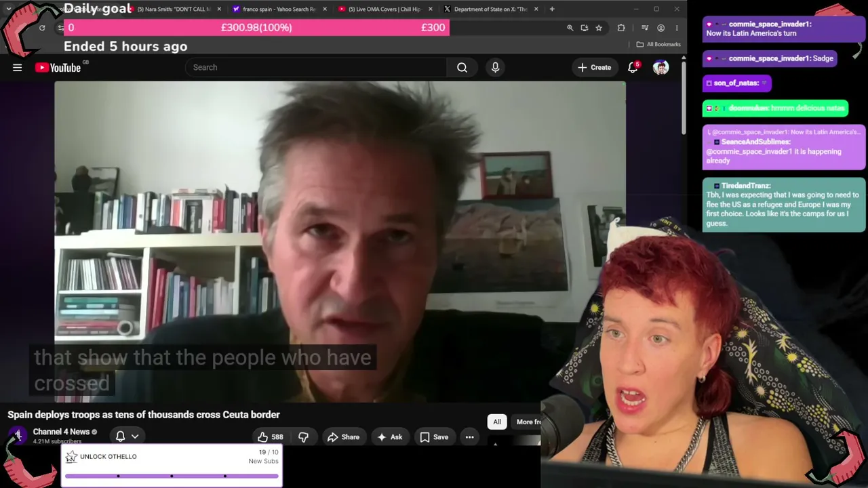
Task: Click the video title about Ceuta border
Action: click(x=144, y=415)
